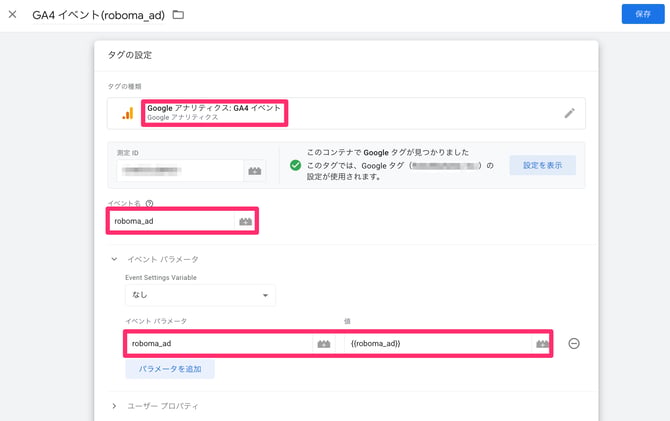This screenshot has width=670, height=421.
Task: Click the blue 保存 save button
Action: point(643,14)
